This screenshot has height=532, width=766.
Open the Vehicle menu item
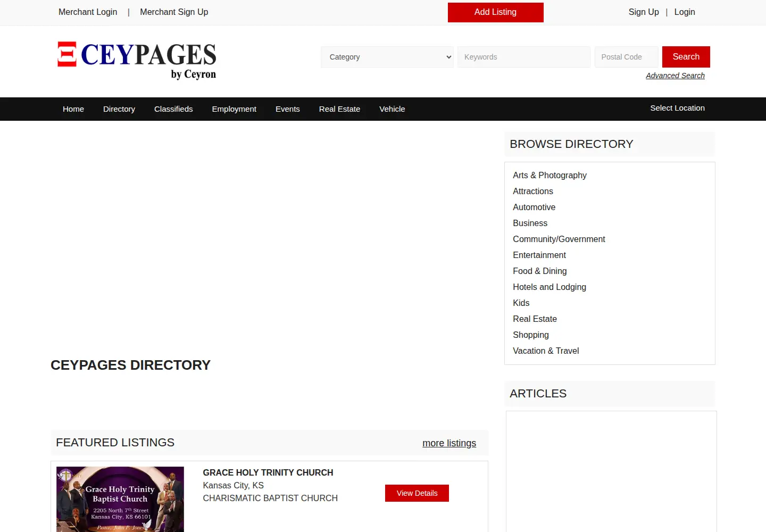(392, 109)
